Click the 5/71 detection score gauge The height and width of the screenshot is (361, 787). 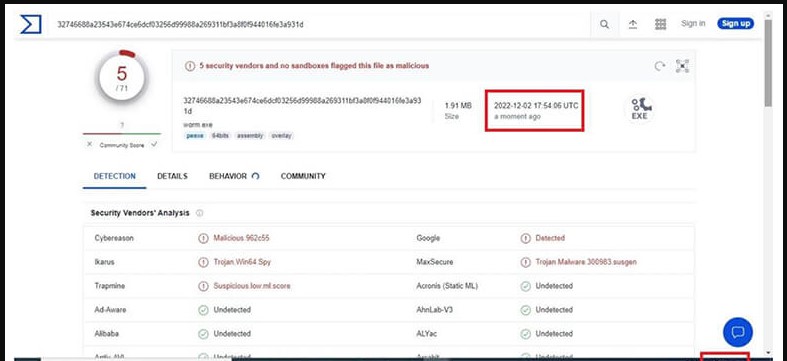click(122, 77)
